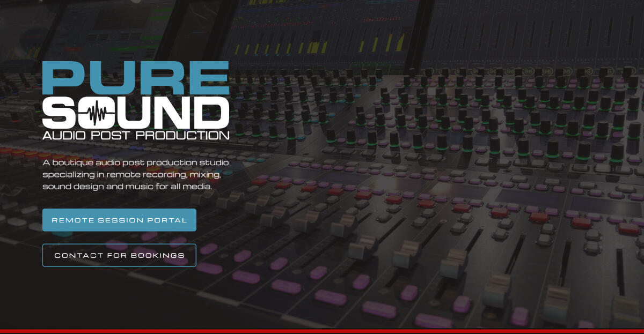
Task: Click the outlined bookings button border
Action: pyautogui.click(x=119, y=245)
